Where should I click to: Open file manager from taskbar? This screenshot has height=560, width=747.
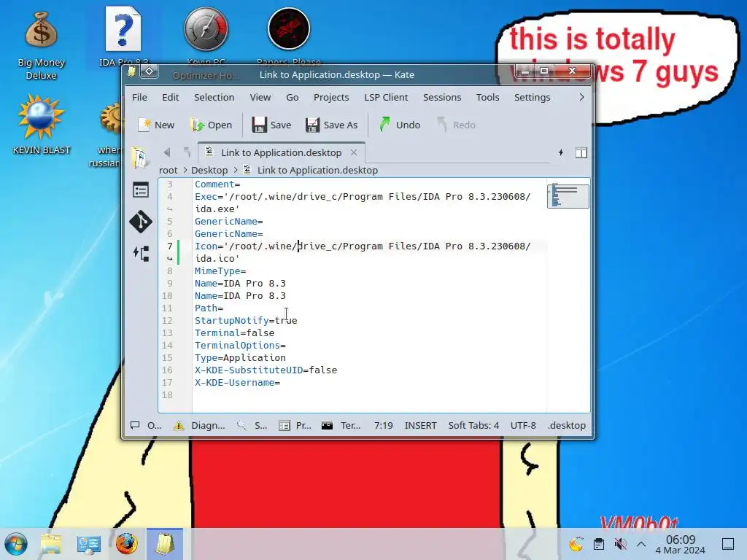(51, 544)
